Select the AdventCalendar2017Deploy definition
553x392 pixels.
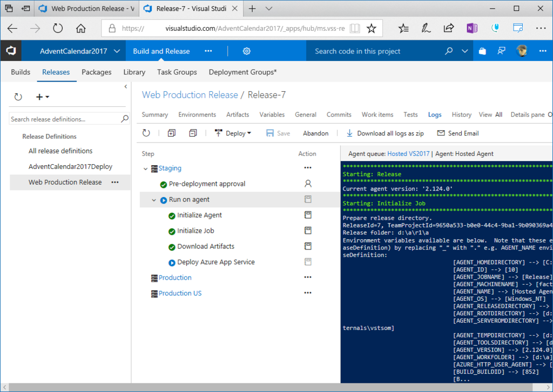coord(71,166)
